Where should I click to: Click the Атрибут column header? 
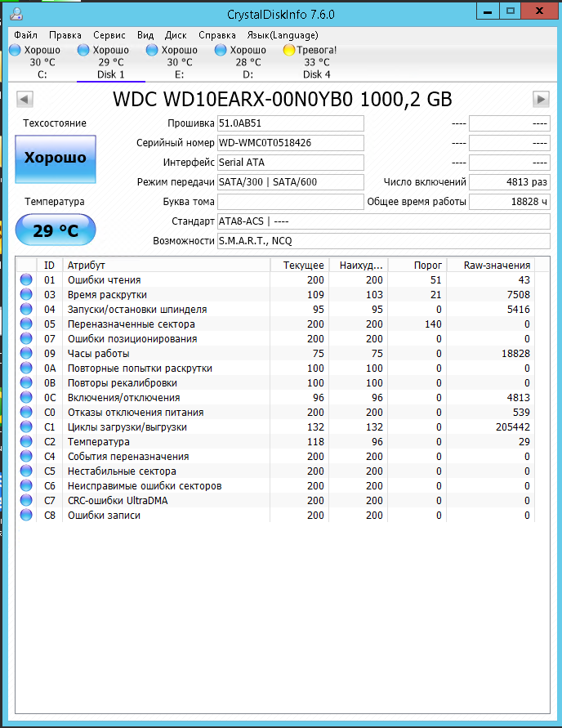click(x=167, y=265)
